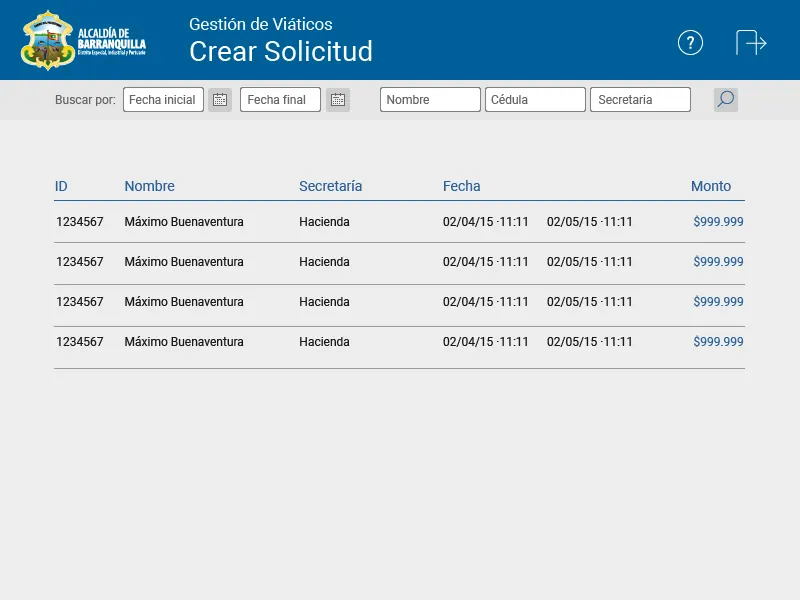Sort the table by the ID column header
Image resolution: width=800 pixels, height=600 pixels.
pos(61,186)
